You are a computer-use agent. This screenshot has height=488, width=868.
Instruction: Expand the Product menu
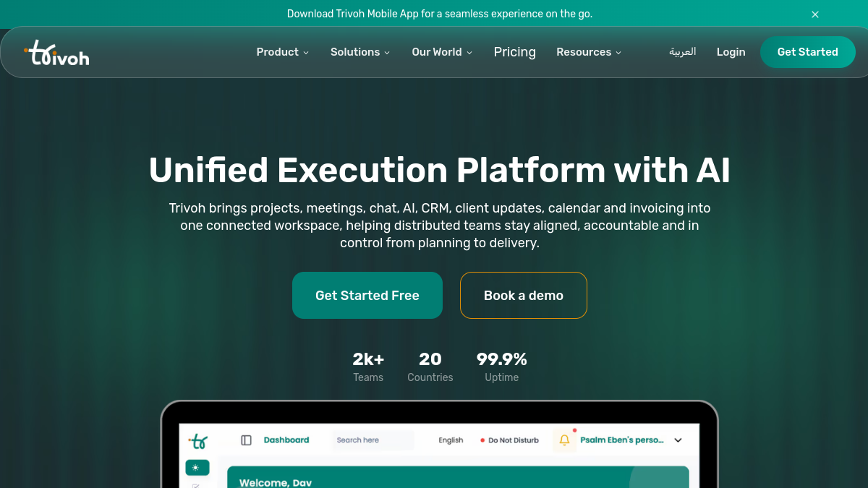pos(283,52)
